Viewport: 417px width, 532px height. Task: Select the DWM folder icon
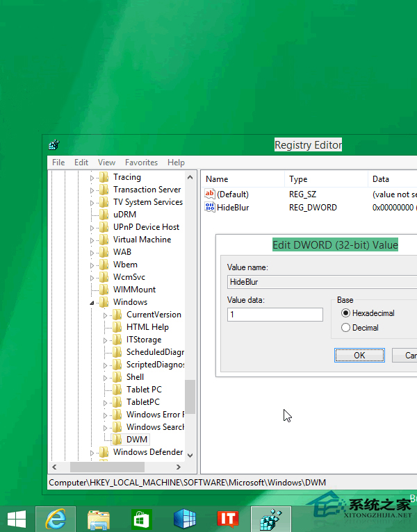117,440
